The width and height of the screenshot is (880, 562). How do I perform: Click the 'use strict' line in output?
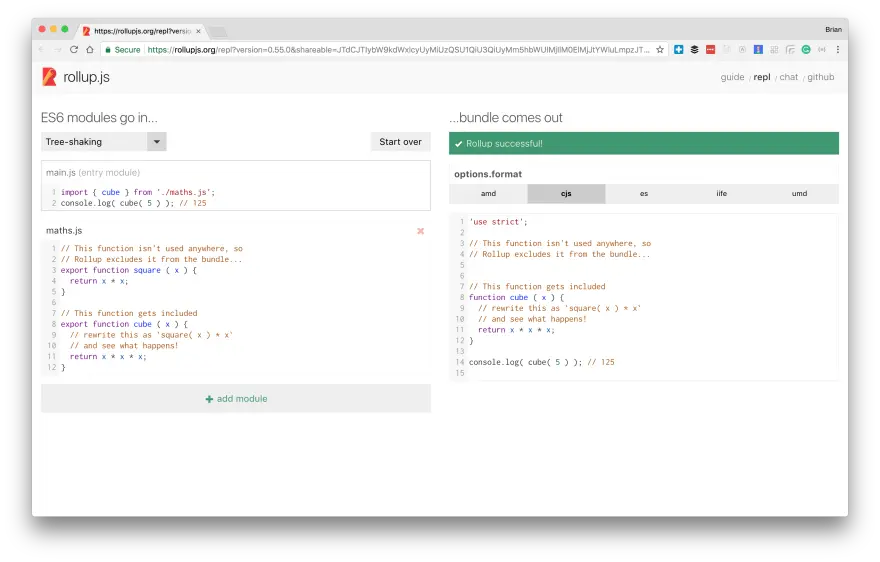coord(498,222)
